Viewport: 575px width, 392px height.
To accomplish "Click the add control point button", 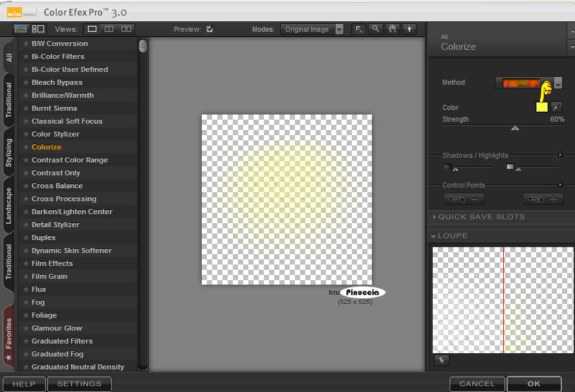I will pos(543,199).
